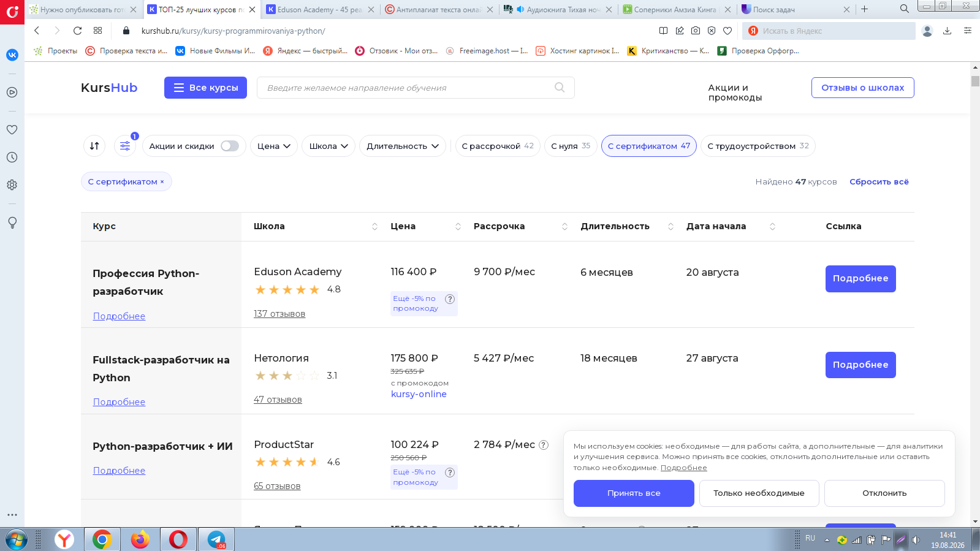The height and width of the screenshot is (551, 980).
Task: Add page to bookmarks with heart icon
Action: (727, 31)
